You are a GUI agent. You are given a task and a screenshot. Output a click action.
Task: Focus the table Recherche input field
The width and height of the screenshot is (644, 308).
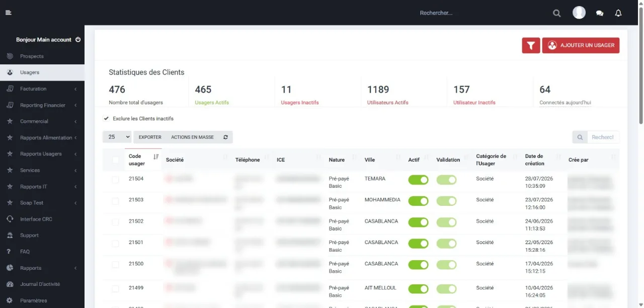[603, 137]
